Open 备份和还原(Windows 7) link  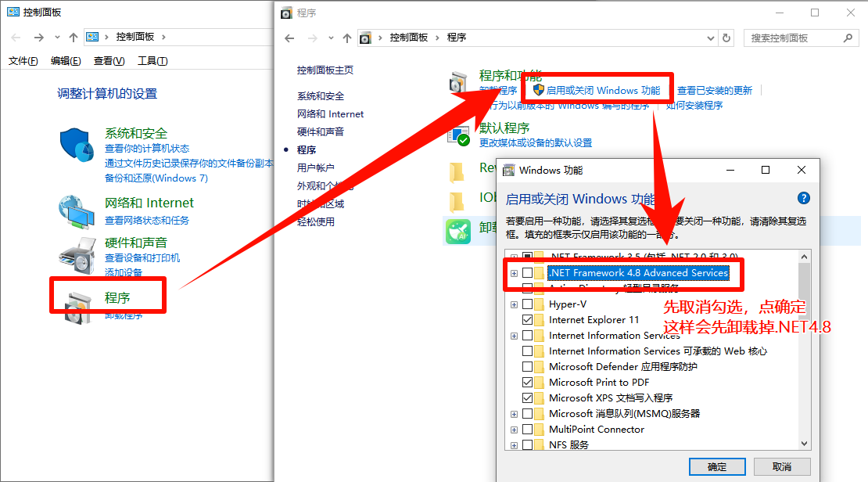click(156, 178)
